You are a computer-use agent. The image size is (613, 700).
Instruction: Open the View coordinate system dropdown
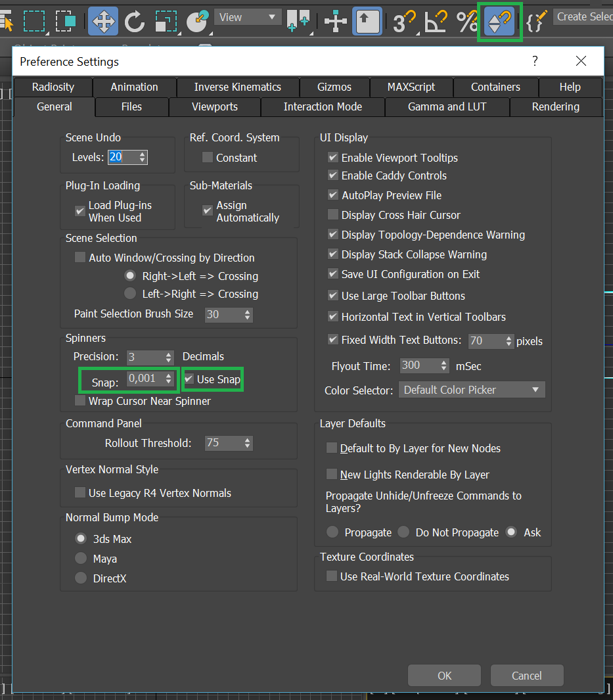click(x=248, y=16)
